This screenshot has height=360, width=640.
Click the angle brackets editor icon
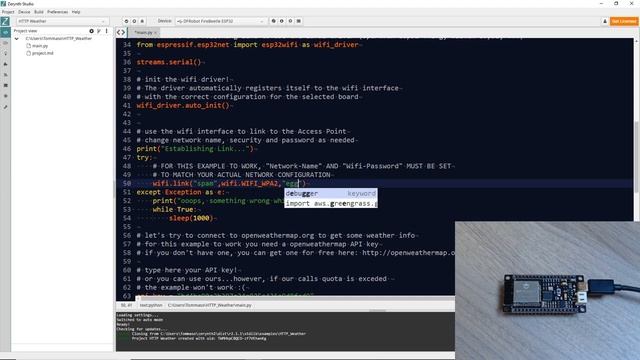coord(121,32)
